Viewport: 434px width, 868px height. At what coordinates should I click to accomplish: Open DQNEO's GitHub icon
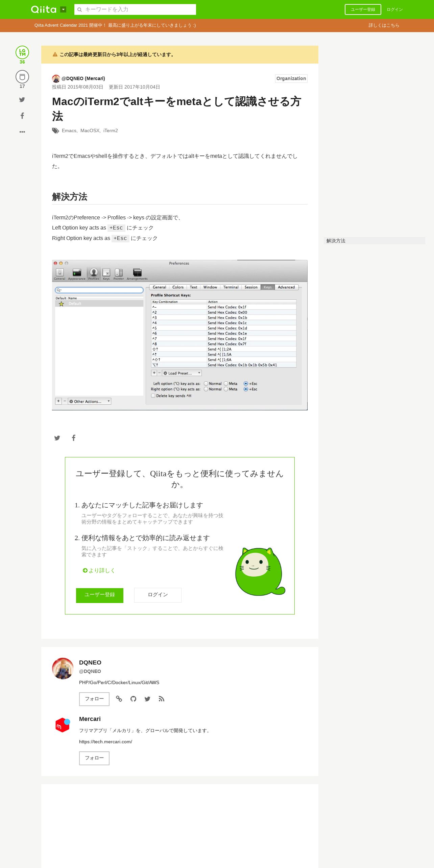point(133,699)
